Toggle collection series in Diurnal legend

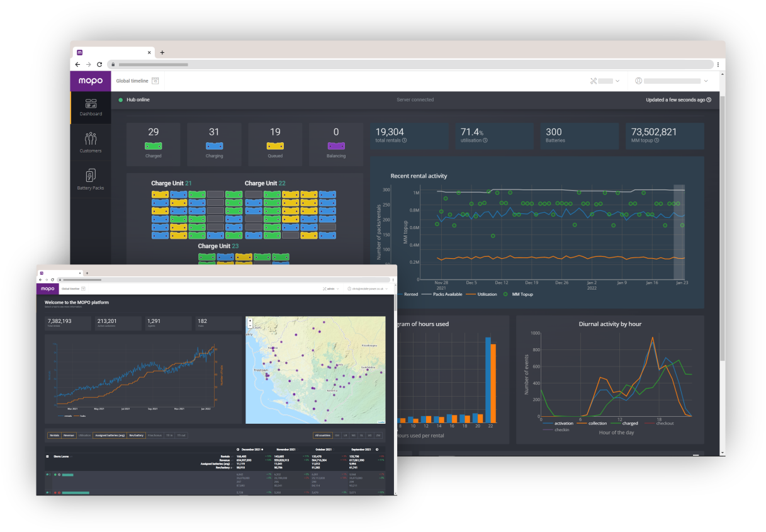[x=592, y=423]
